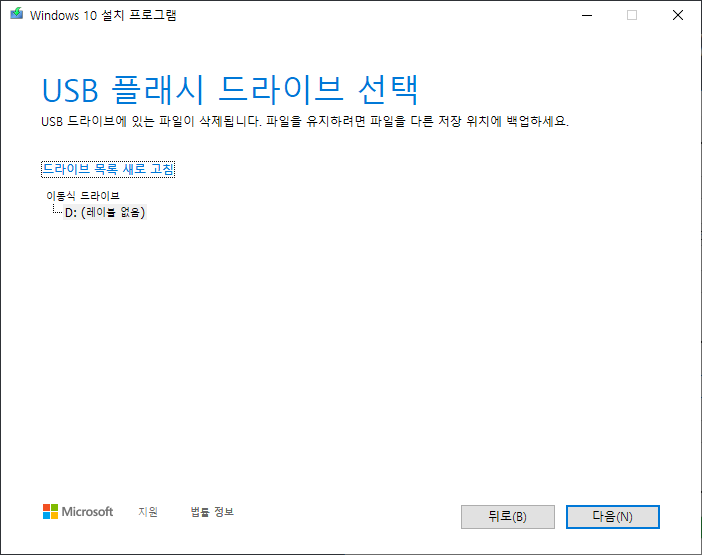The image size is (702, 555).
Task: Click the Windows 10 setup title bar icon
Action: [17, 14]
